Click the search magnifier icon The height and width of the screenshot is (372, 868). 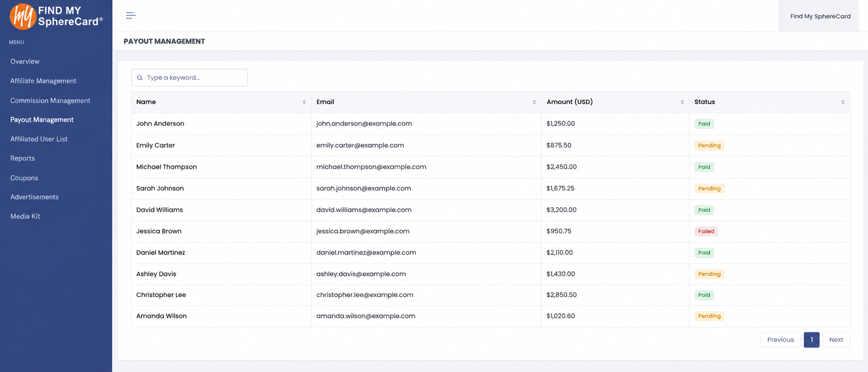(x=140, y=78)
